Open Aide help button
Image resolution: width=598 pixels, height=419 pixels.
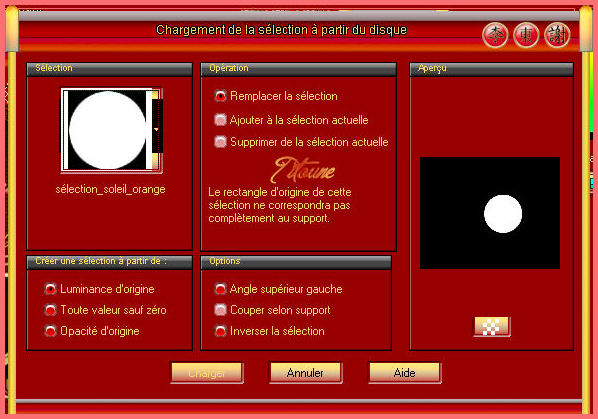click(405, 372)
